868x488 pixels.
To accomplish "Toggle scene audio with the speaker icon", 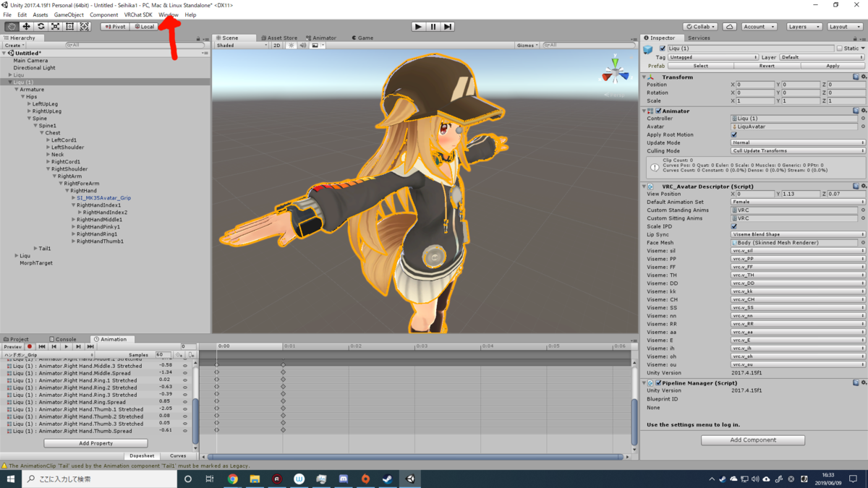I will pos(303,46).
